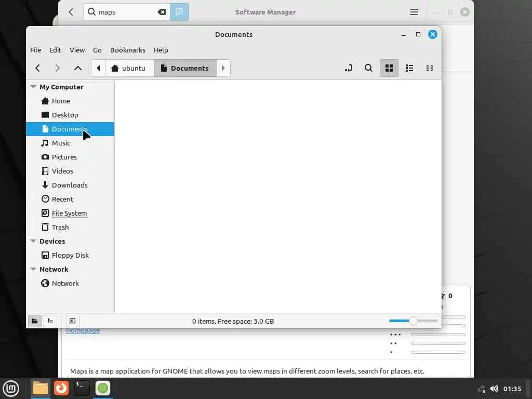Switch to compact view

point(430,68)
